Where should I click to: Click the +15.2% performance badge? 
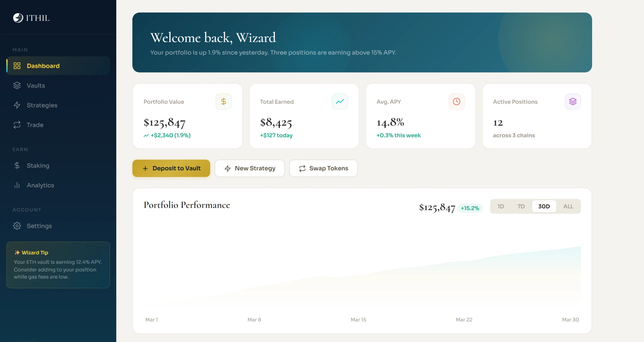[x=470, y=208]
